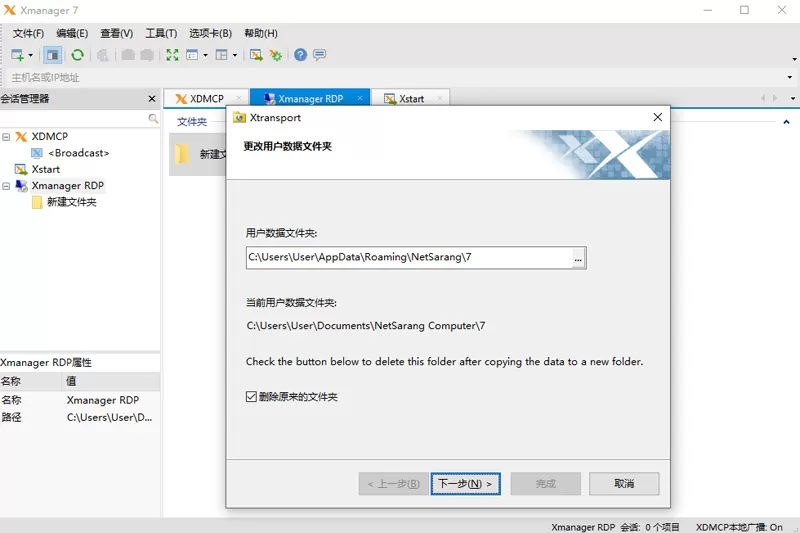This screenshot has width=800, height=533.
Task: Select Xstart in the session tree
Action: click(x=45, y=169)
